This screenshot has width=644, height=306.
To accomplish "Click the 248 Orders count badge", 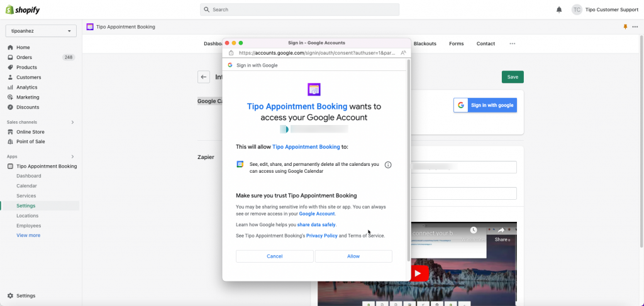I will click(x=69, y=57).
